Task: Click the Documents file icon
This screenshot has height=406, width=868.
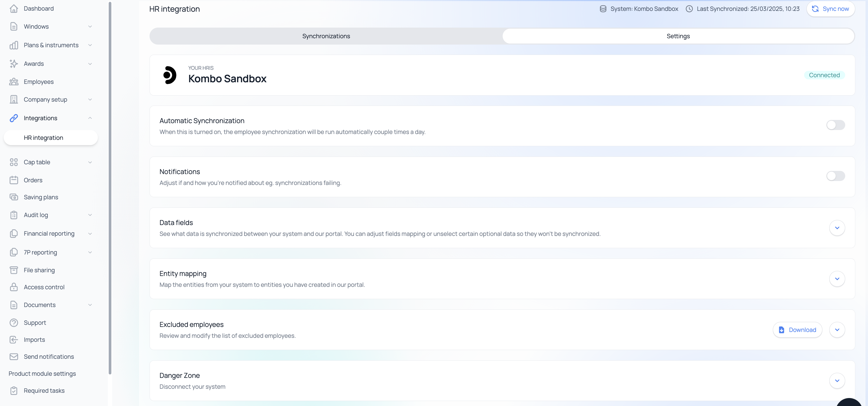Action: pyautogui.click(x=14, y=305)
